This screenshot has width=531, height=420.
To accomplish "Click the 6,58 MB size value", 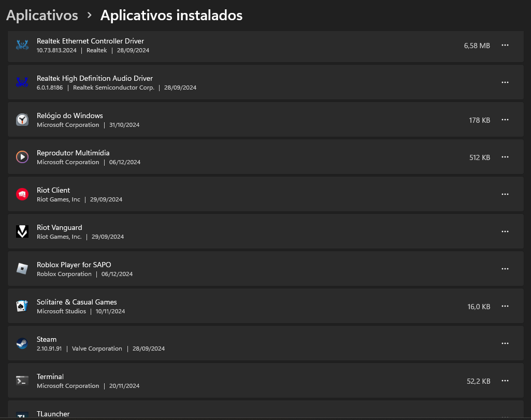I will [x=477, y=46].
